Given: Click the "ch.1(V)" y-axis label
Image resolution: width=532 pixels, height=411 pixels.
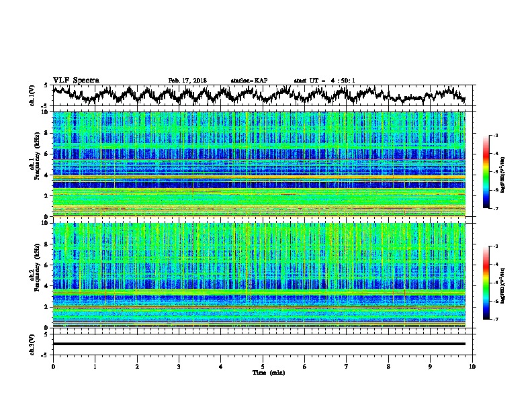Looking at the screenshot, I should pos(32,95).
